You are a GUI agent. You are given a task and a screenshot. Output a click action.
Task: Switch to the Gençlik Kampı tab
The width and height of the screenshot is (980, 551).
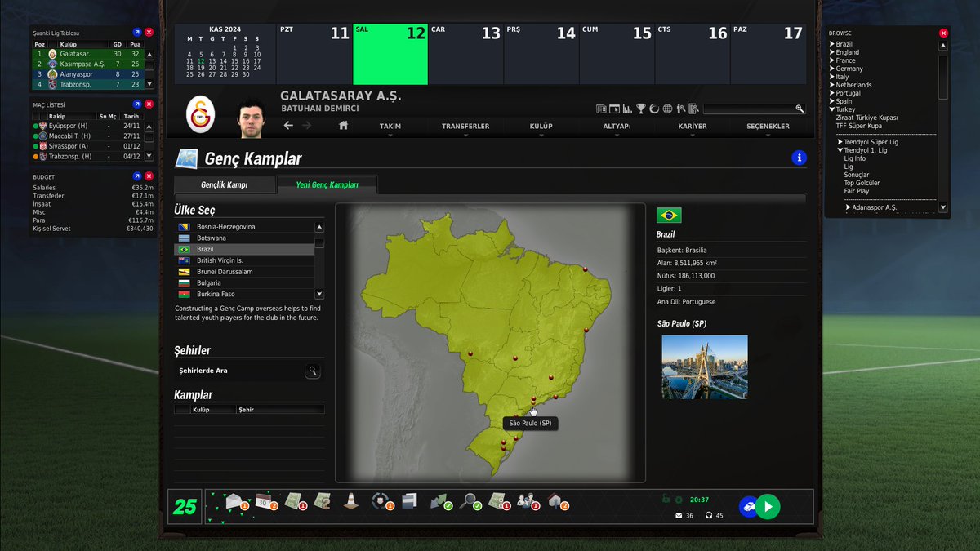coord(225,185)
